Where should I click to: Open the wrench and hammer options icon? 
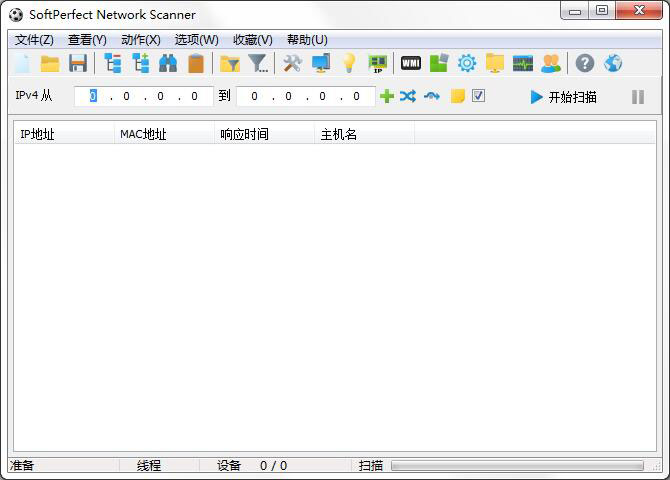pos(292,64)
